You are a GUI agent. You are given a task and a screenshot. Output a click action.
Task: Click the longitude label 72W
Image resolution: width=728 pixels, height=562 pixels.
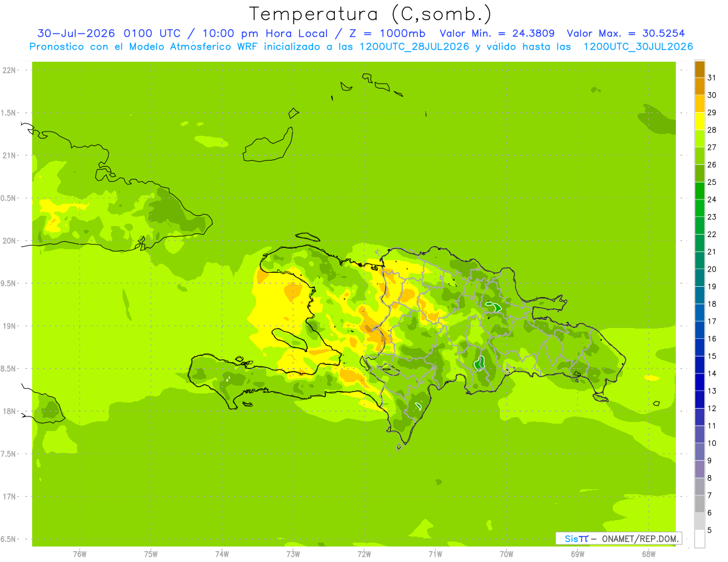364,554
